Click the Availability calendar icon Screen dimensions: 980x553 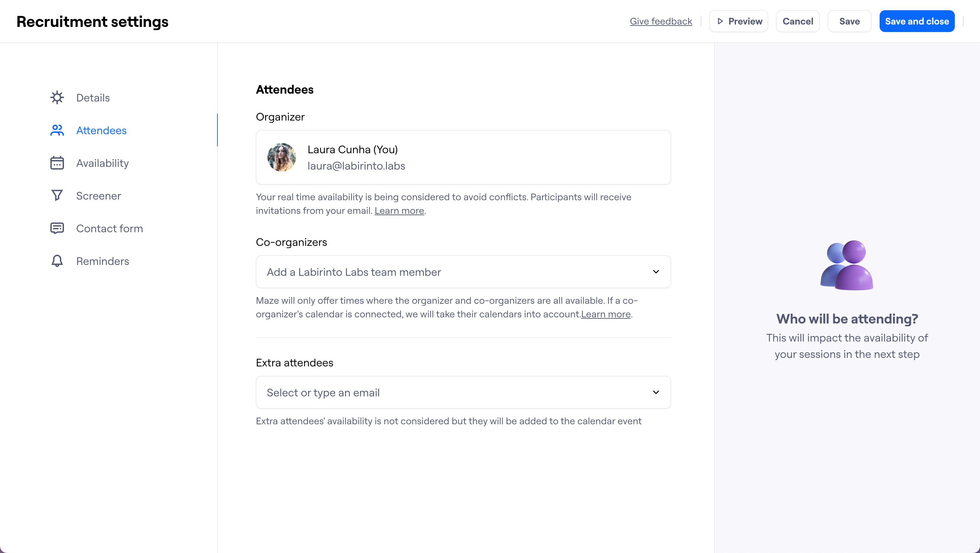(57, 163)
